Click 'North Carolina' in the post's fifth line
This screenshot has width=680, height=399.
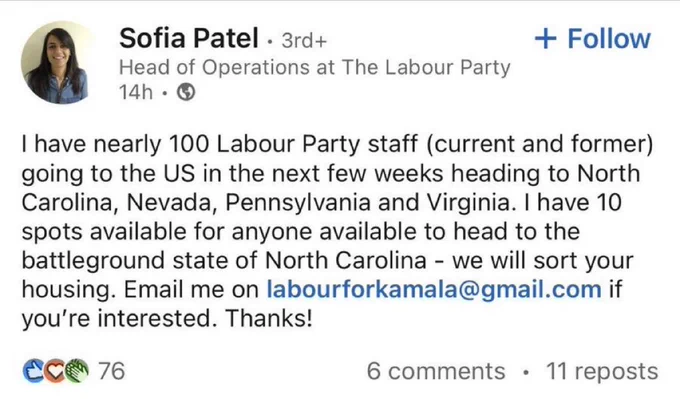coord(345,261)
